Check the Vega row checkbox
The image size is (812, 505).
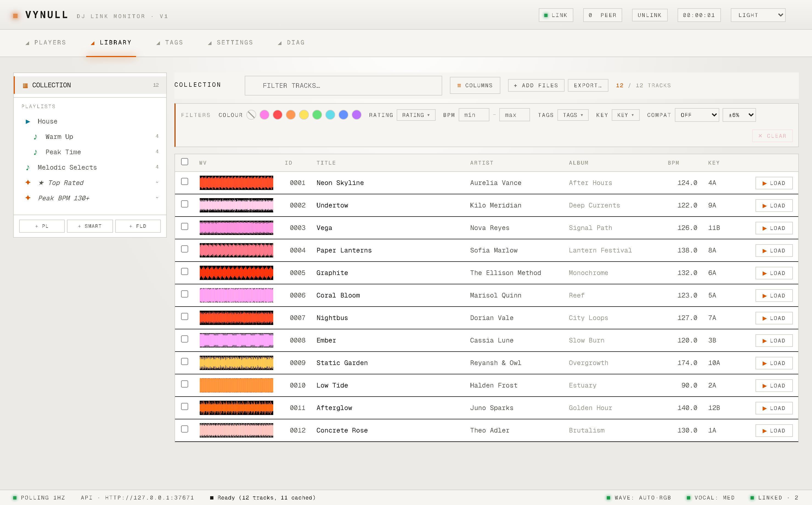click(185, 226)
